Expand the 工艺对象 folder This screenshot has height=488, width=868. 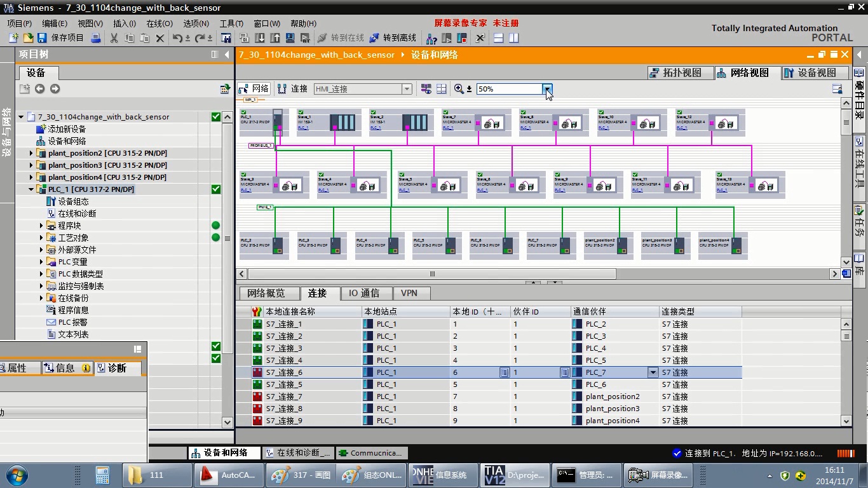tap(41, 238)
